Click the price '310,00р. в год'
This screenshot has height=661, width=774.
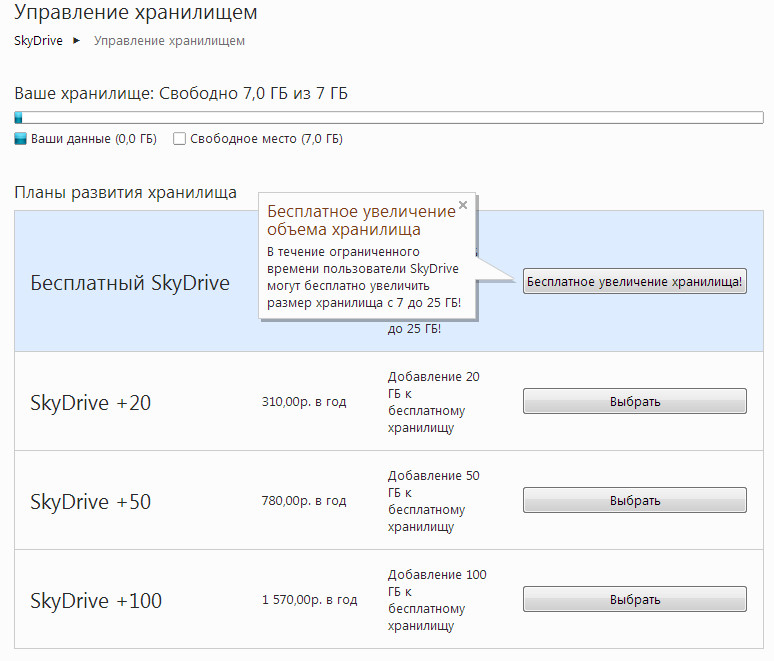(304, 402)
